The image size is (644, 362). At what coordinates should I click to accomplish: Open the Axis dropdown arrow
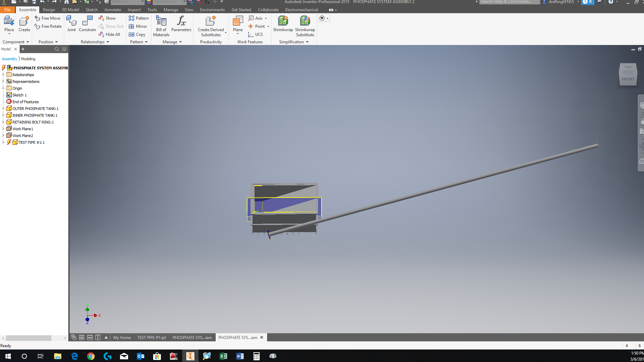point(266,18)
